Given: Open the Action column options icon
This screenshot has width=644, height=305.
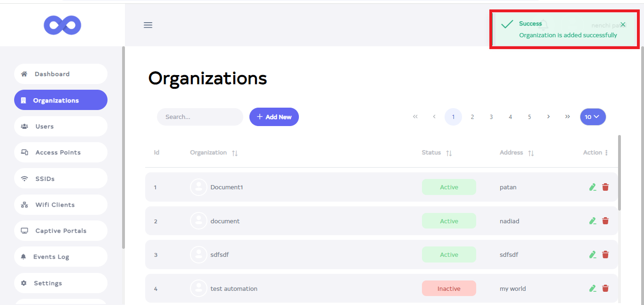Looking at the screenshot, I should (606, 153).
